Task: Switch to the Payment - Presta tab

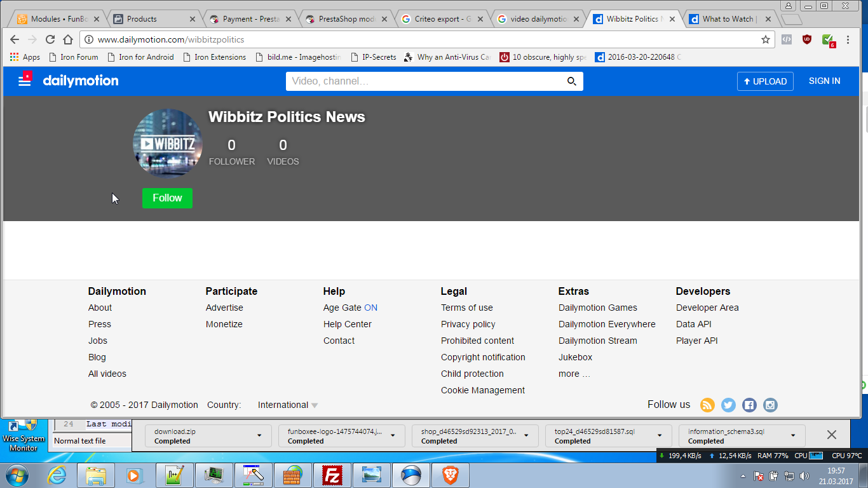Action: tap(250, 19)
